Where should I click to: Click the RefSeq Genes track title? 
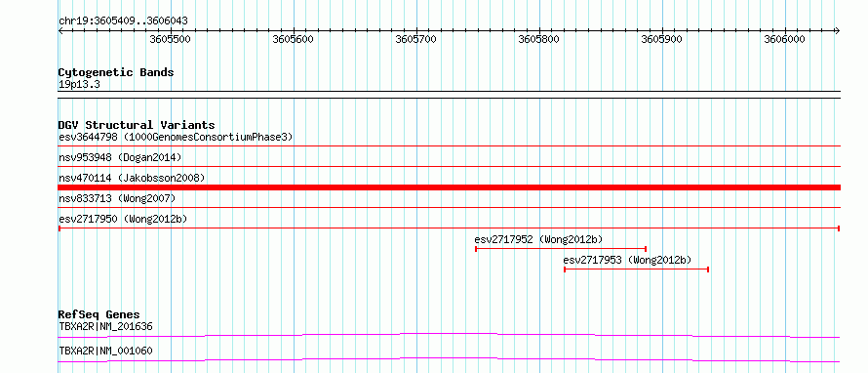click(x=99, y=314)
